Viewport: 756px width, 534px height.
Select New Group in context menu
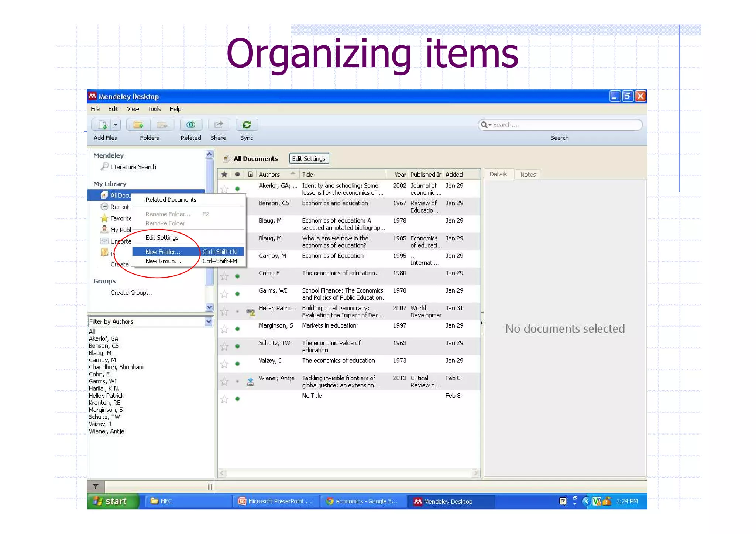(x=188, y=261)
